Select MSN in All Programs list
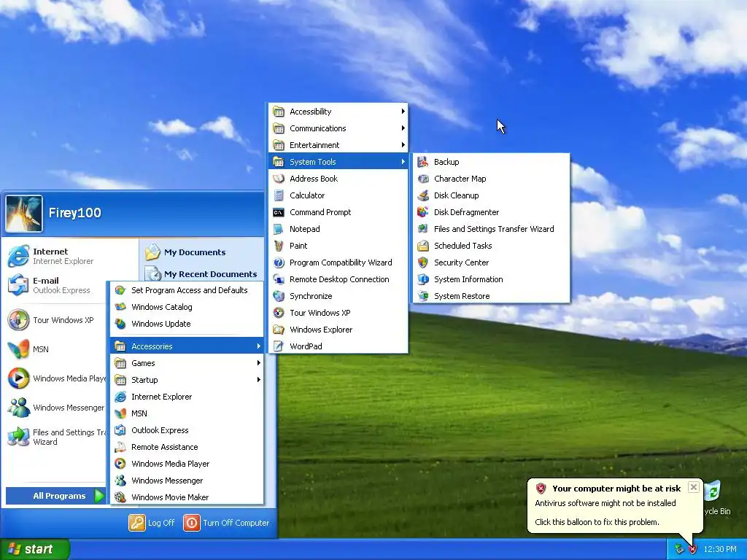 click(187, 413)
